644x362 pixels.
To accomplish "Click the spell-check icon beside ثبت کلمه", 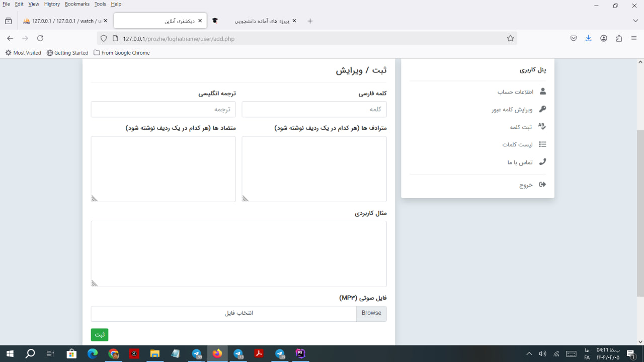I will (x=542, y=127).
